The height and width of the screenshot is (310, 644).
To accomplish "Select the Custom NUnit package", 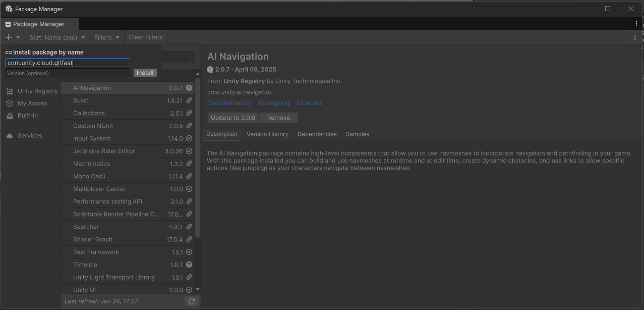I will coord(127,126).
